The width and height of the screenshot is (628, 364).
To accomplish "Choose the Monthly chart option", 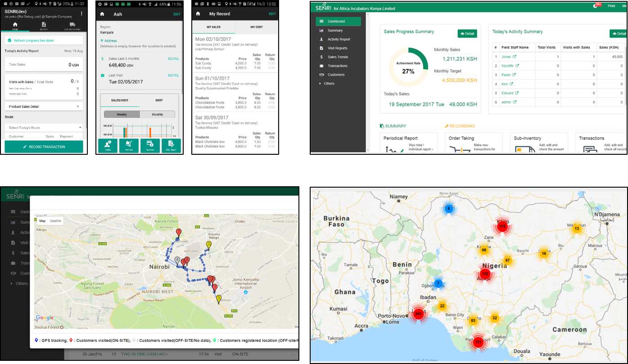I will pyautogui.click(x=157, y=114).
